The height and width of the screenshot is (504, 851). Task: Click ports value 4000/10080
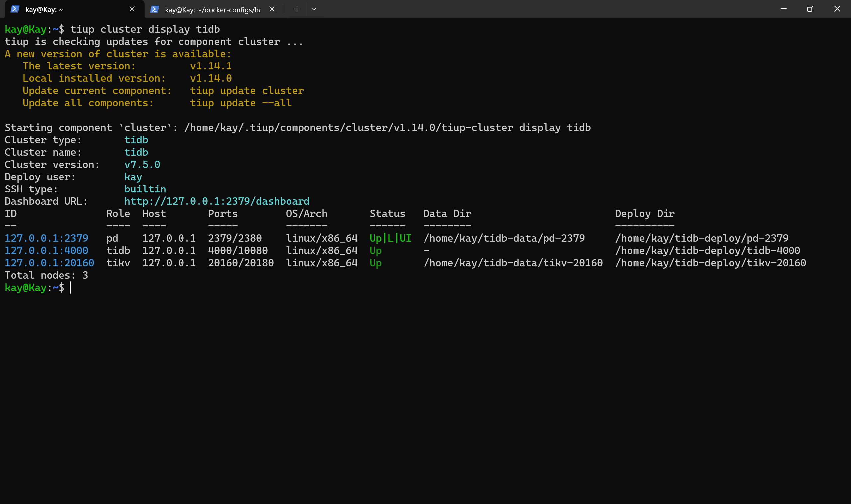(x=238, y=251)
